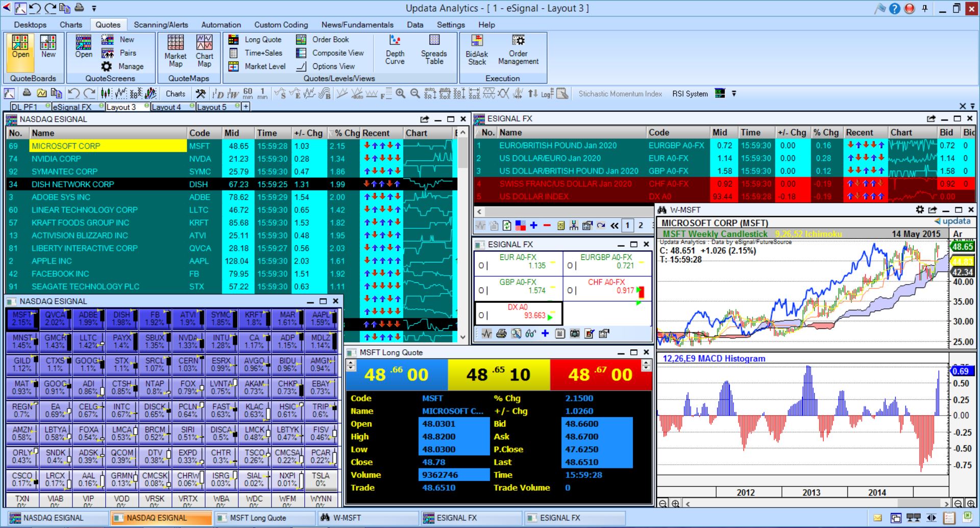Image resolution: width=980 pixels, height=528 pixels.
Task: Click the chart zoom-in button below MACD
Action: (675, 503)
